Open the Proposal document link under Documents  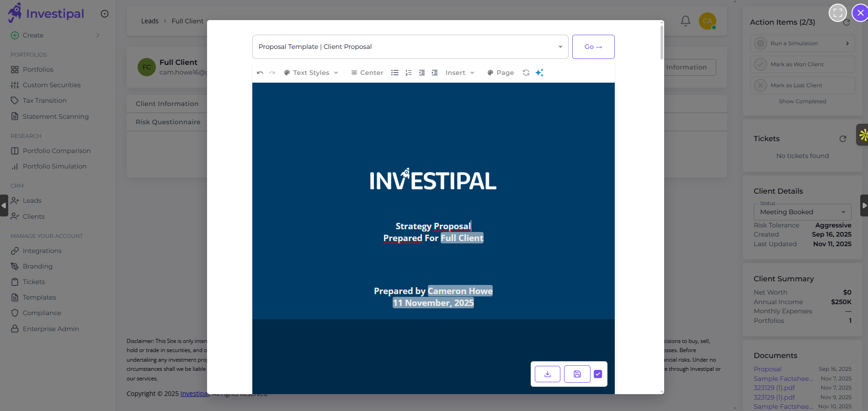767,369
